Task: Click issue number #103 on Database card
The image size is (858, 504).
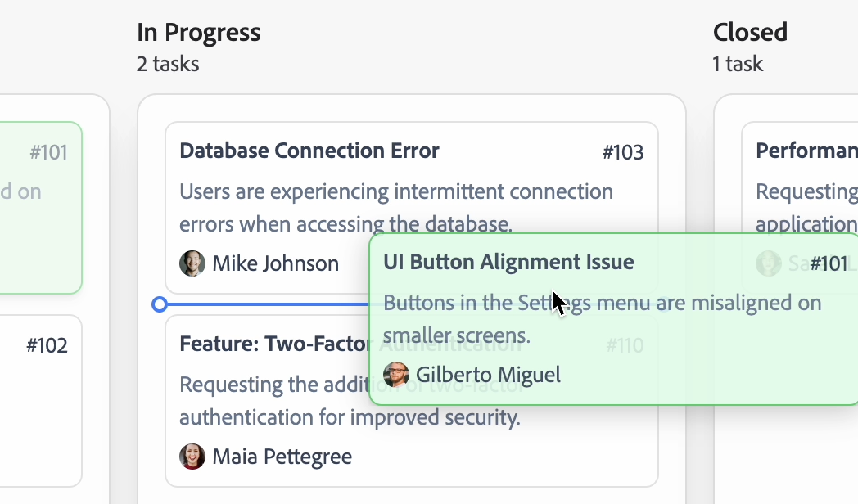Action: 623,152
